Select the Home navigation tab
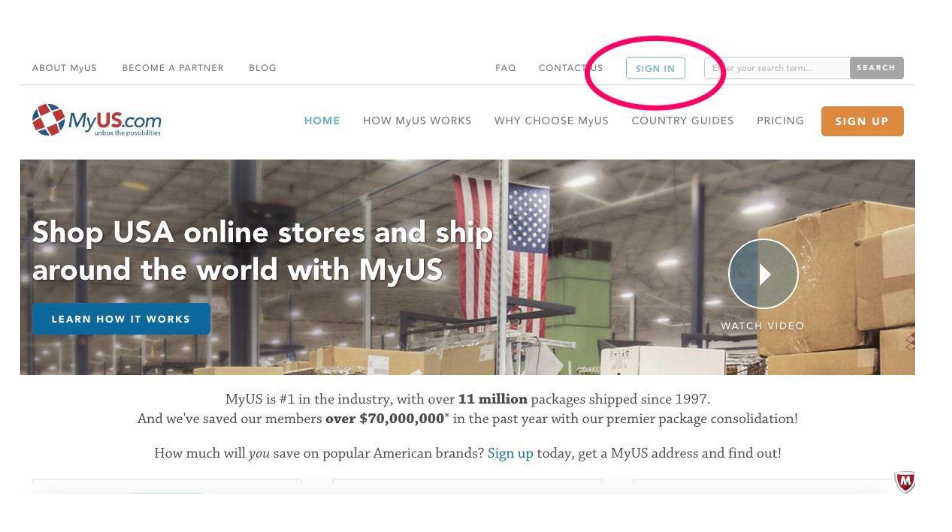The width and height of the screenshot is (952, 532). click(322, 121)
